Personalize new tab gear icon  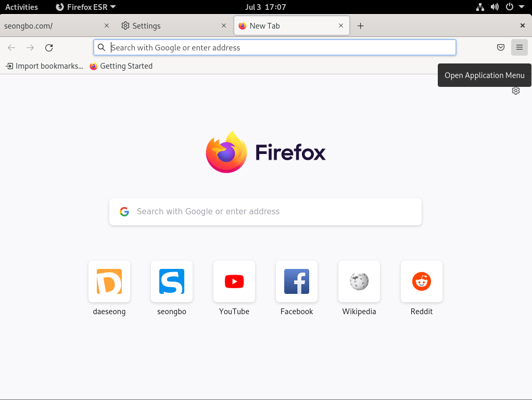[516, 91]
